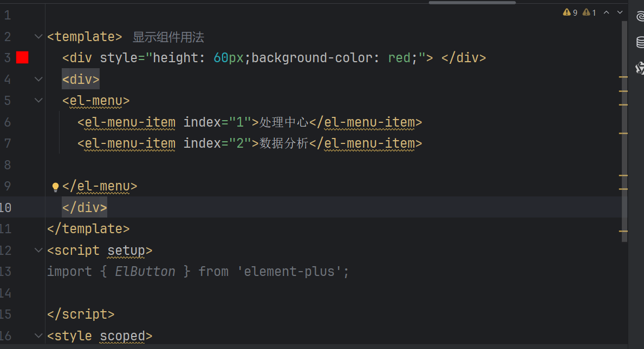Click the third icon in the right sidebar
The image size is (644, 349).
click(640, 68)
